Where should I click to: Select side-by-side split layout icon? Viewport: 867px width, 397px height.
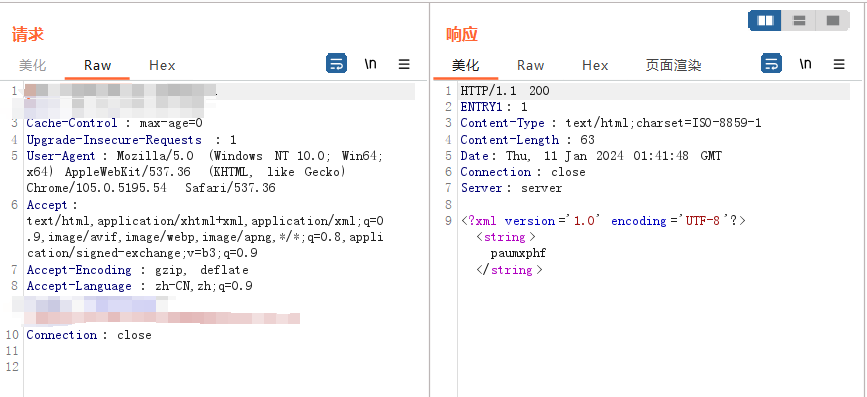(x=765, y=21)
